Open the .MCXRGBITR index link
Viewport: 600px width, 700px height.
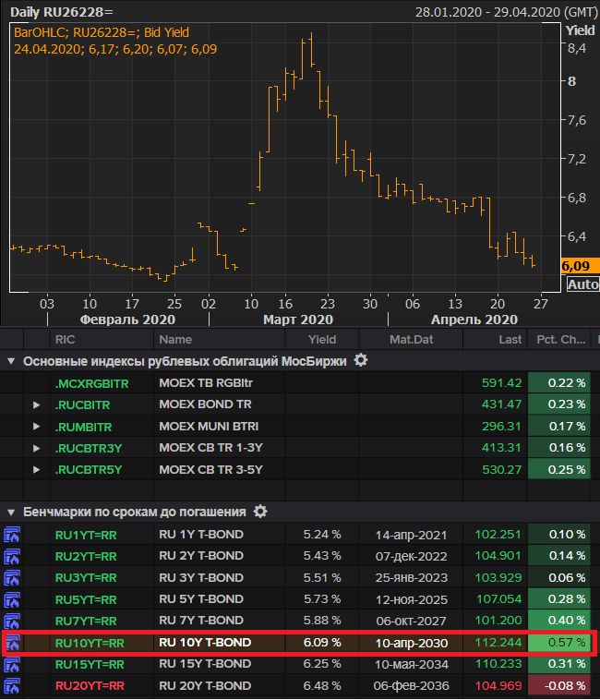[x=90, y=383]
